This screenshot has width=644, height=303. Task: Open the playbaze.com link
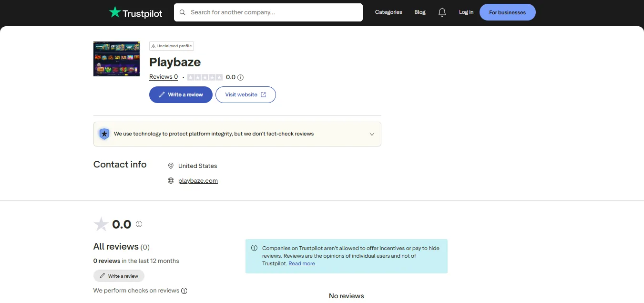[198, 181]
